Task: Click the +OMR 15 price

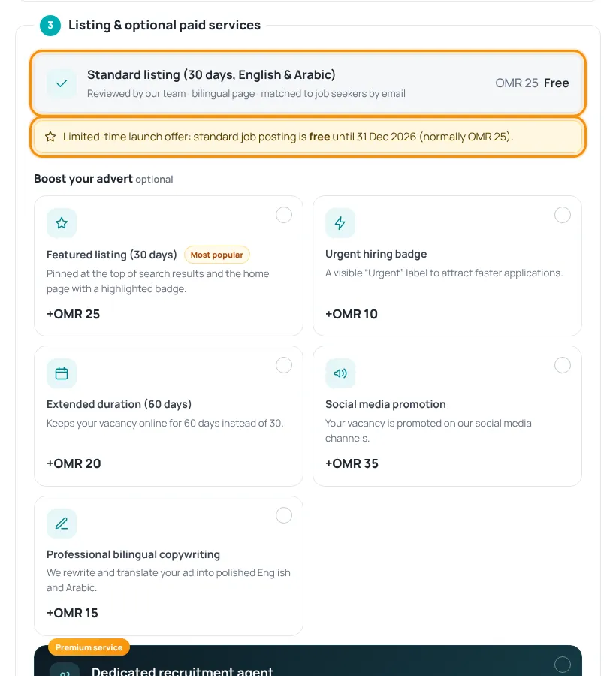Action: tap(72, 613)
